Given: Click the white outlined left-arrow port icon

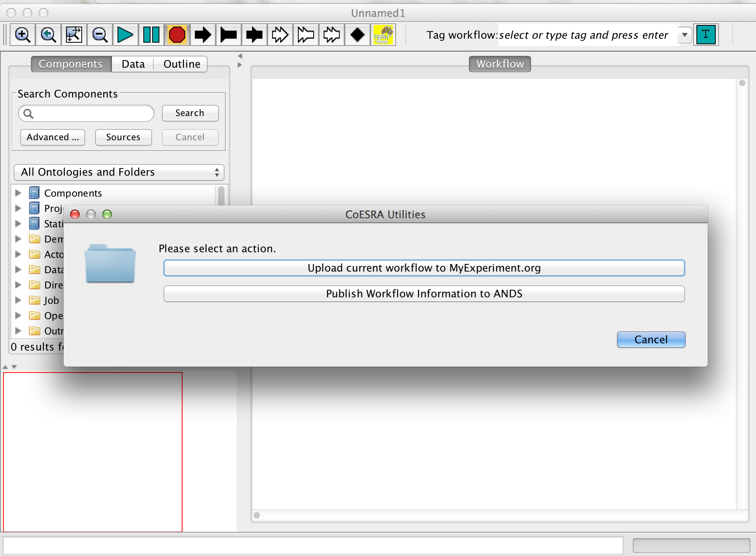Looking at the screenshot, I should point(331,35).
